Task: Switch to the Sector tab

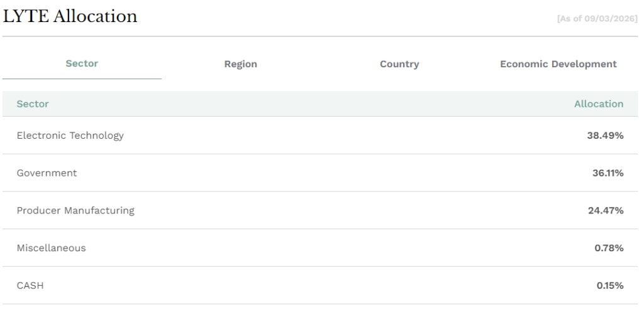Action: [82, 63]
